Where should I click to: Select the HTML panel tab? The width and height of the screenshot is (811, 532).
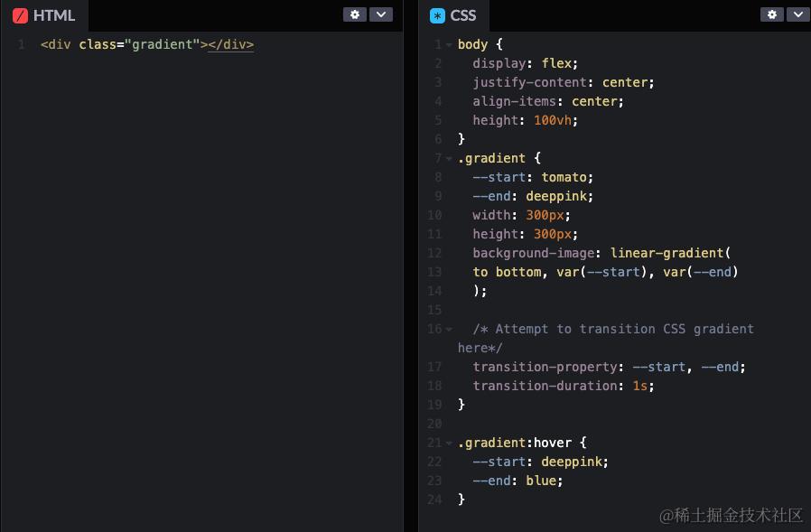pos(44,15)
